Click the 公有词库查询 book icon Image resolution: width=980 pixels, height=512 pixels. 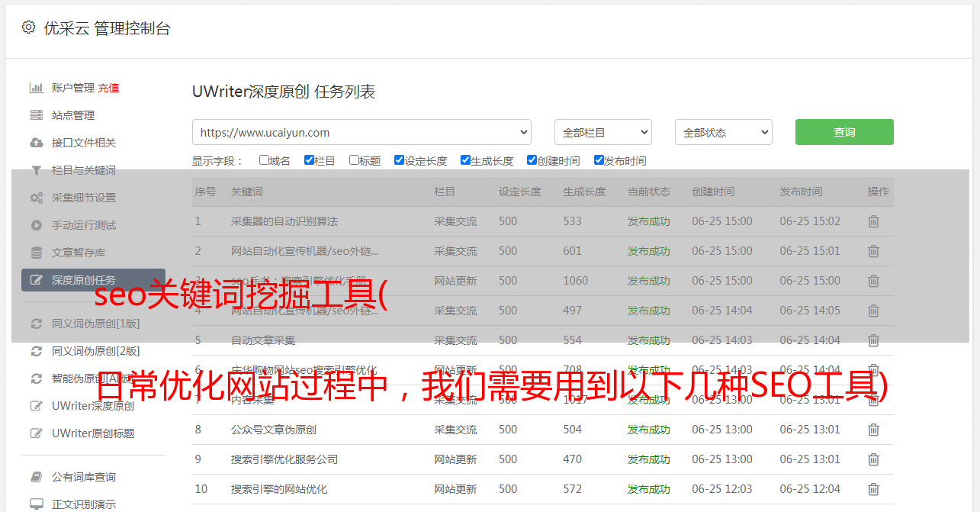tap(36, 477)
